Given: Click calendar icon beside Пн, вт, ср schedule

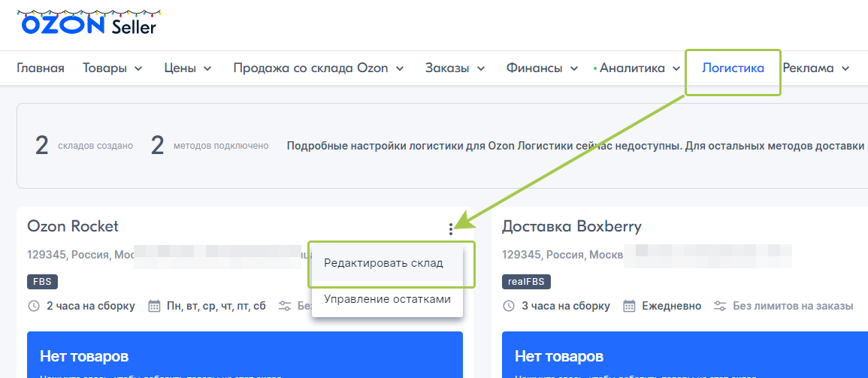Looking at the screenshot, I should click(x=154, y=306).
